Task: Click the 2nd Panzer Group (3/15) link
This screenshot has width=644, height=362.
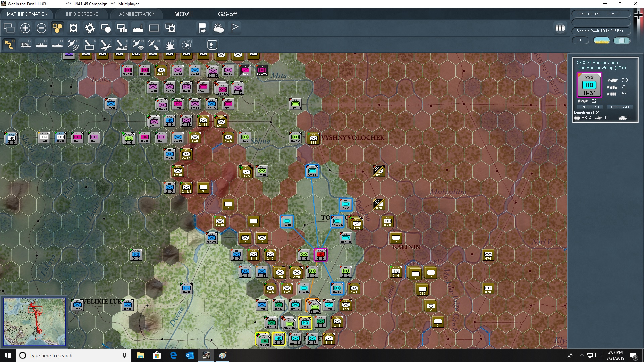Action: pyautogui.click(x=602, y=67)
